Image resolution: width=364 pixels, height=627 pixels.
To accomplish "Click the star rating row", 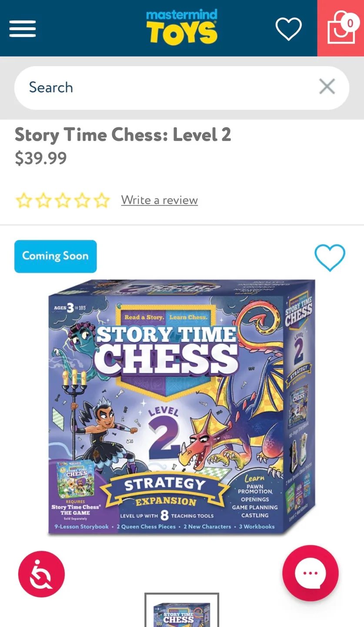I will pyautogui.click(x=63, y=200).
